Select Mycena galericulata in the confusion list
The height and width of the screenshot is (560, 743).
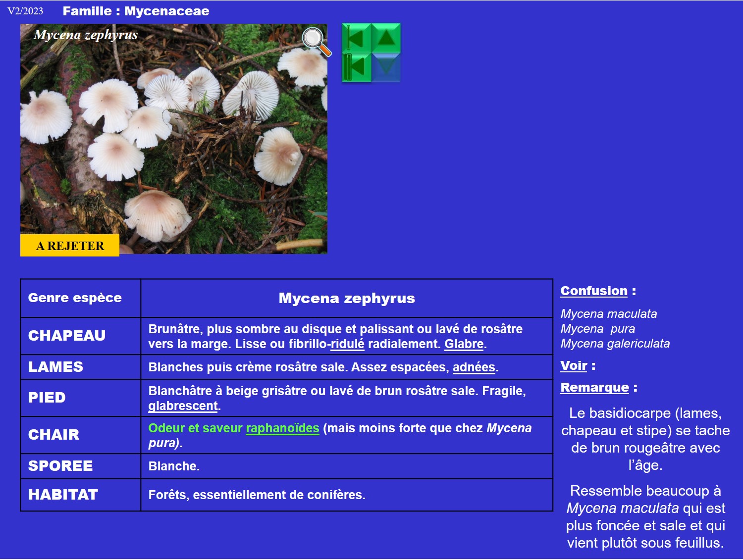point(615,343)
